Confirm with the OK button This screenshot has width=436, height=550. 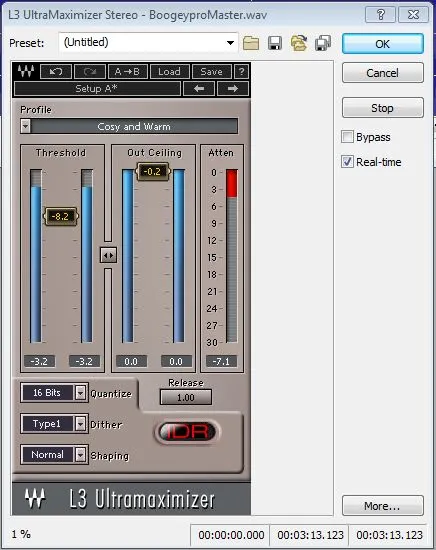[383, 44]
